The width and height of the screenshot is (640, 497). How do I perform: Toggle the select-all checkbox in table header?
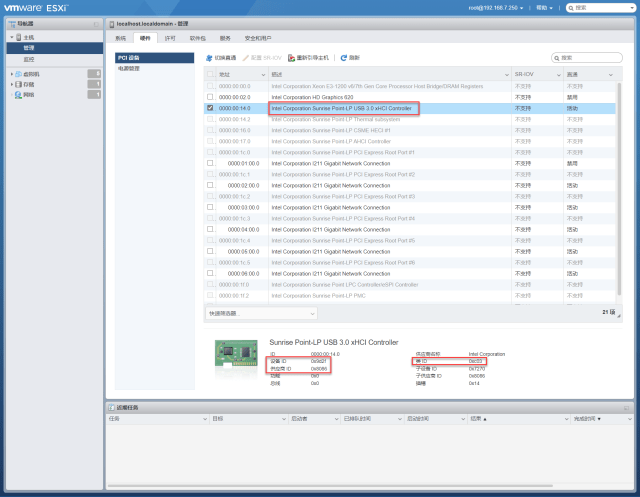click(x=210, y=74)
